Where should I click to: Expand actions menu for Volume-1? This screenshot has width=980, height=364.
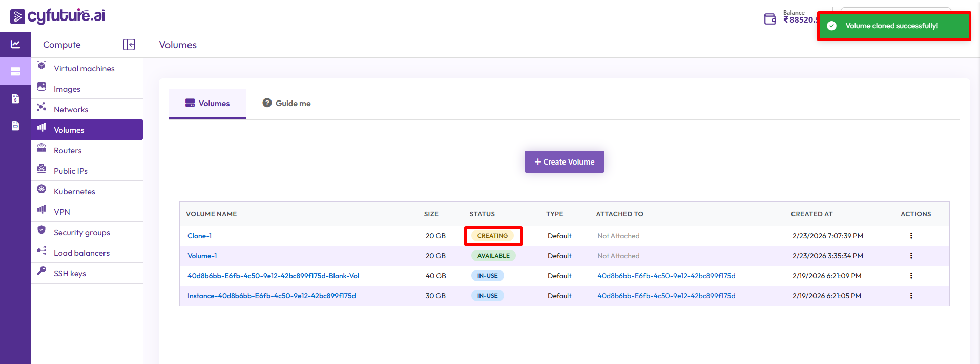click(x=911, y=256)
